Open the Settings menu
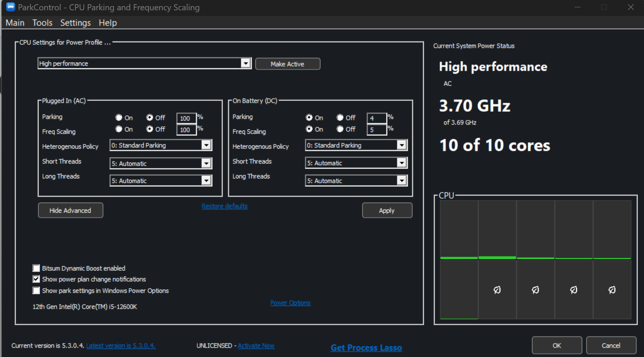Viewport: 644px width, 357px height. pos(75,23)
